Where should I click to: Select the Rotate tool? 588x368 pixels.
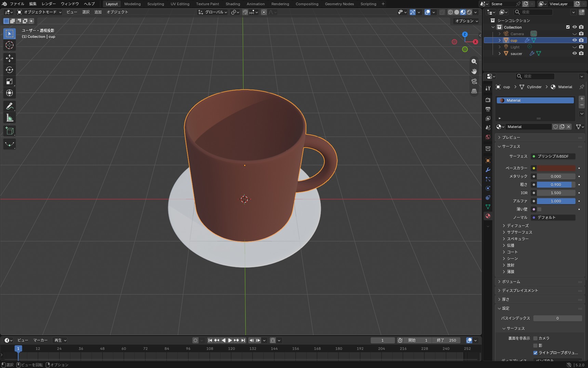click(10, 70)
